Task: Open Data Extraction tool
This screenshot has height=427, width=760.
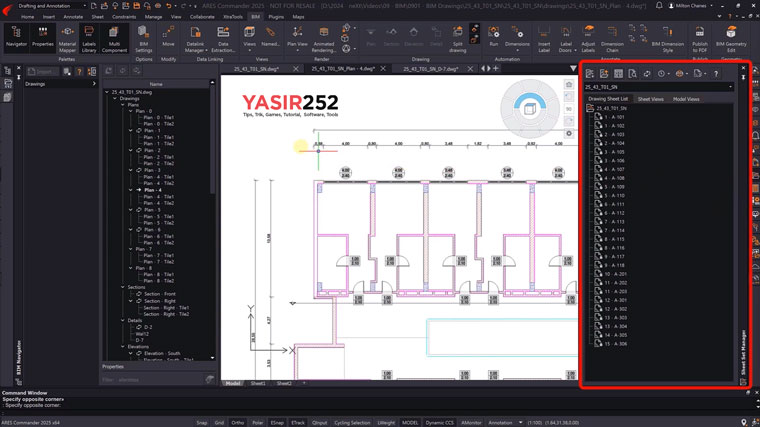Action: pyautogui.click(x=223, y=39)
